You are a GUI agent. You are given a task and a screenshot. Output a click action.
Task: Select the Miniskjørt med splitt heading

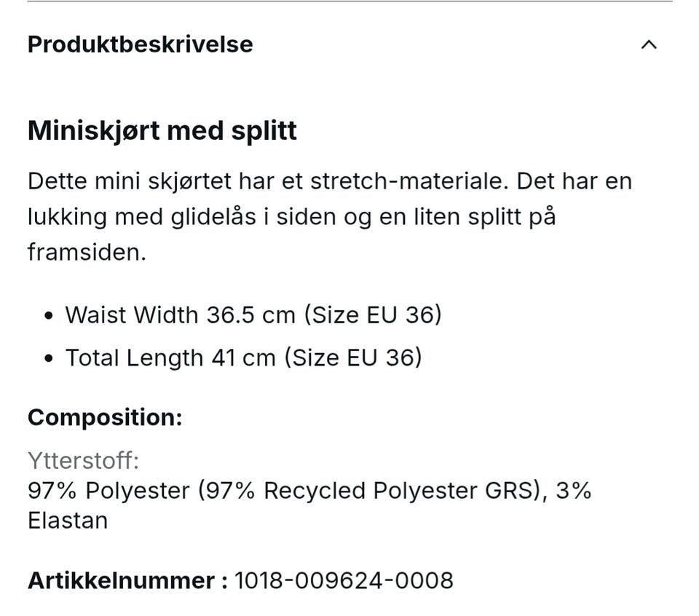(x=162, y=131)
